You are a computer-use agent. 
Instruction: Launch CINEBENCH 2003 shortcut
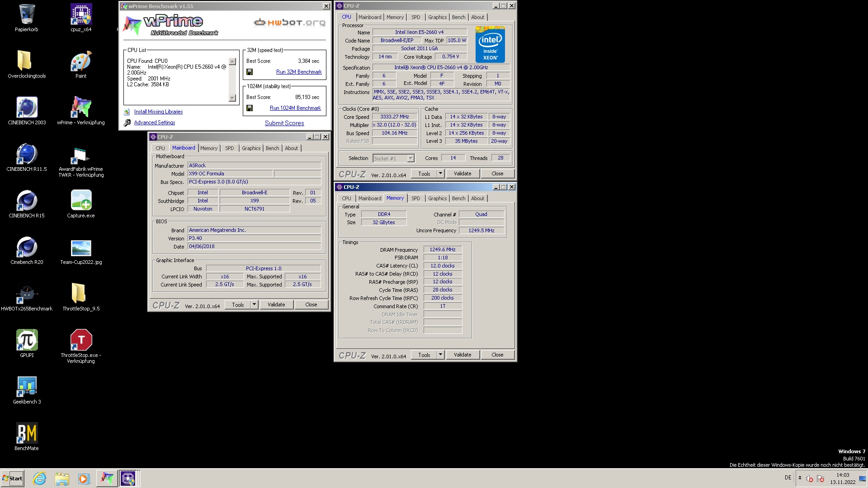coord(27,111)
